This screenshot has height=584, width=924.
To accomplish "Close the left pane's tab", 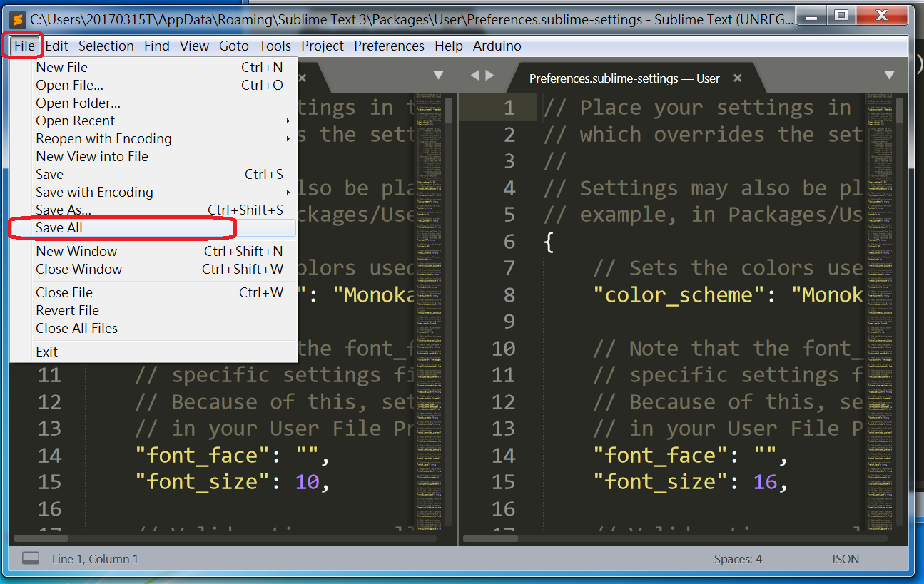I will pyautogui.click(x=302, y=78).
